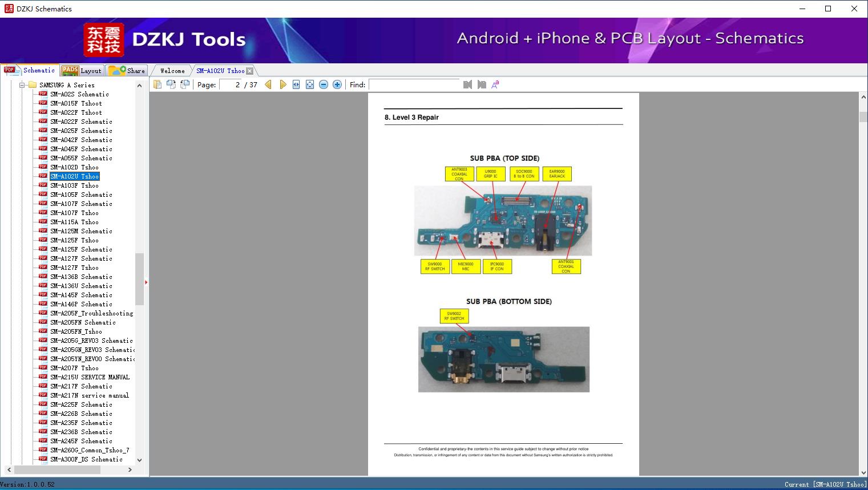
Task: Open SM-A217N service manual file
Action: click(x=90, y=395)
